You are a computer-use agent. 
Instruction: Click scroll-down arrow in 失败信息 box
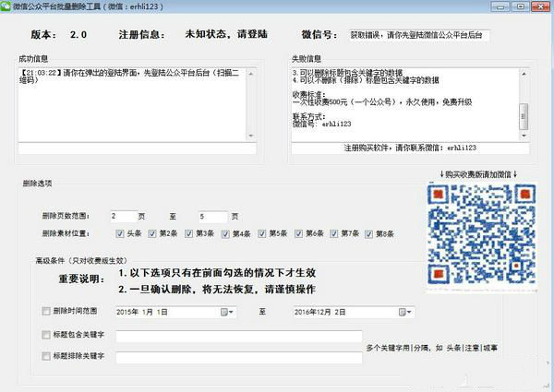(x=524, y=136)
